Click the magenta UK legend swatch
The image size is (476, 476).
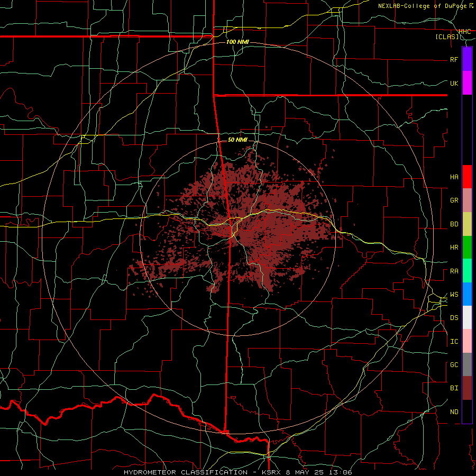[467, 83]
